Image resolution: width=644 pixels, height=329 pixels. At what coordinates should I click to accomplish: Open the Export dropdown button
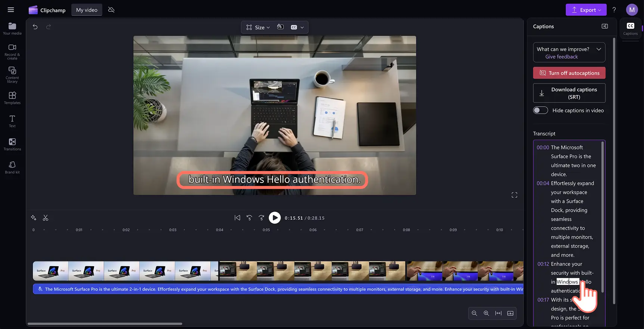click(x=586, y=10)
